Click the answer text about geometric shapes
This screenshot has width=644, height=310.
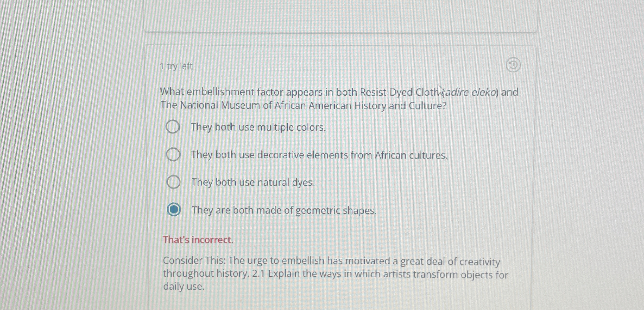[x=284, y=210]
